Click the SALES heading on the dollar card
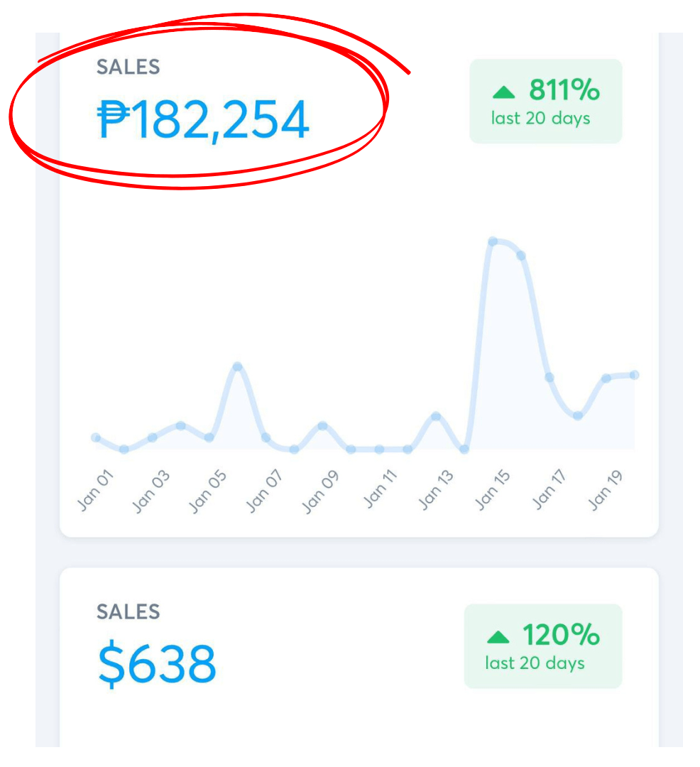700x767 pixels. point(128,612)
